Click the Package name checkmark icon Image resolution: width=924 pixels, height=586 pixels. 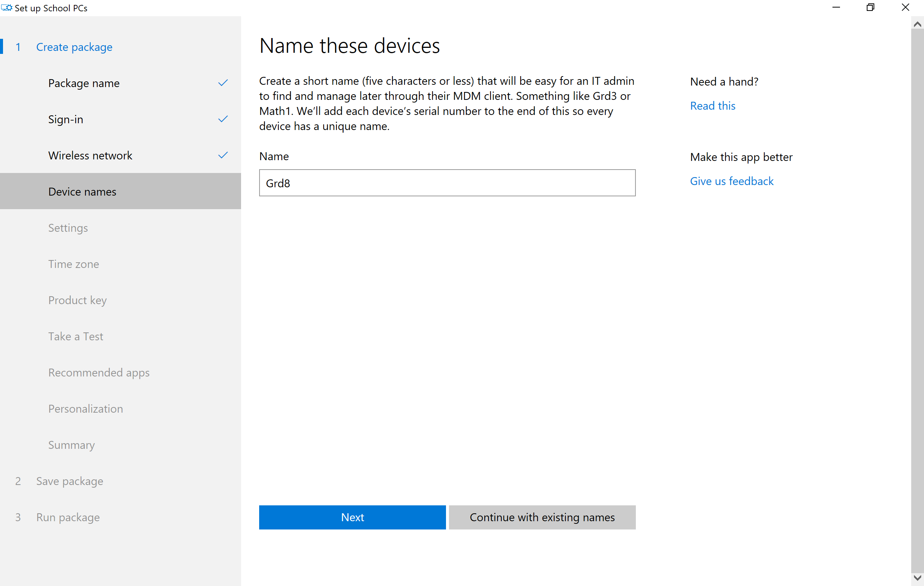(223, 83)
